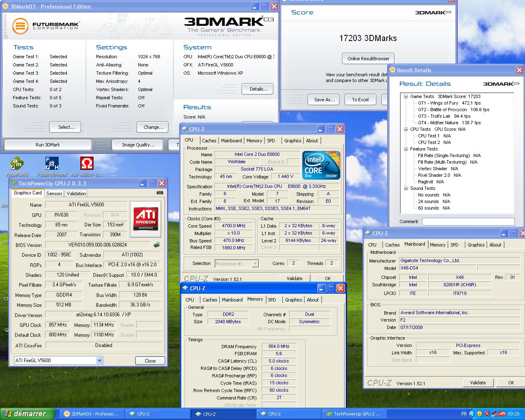
Task: Click the CPU-Z Mainboard window title icon
Action: click(x=367, y=233)
